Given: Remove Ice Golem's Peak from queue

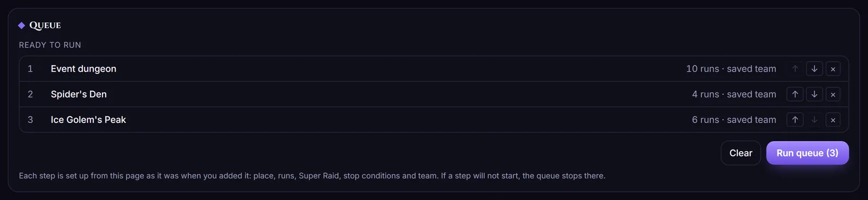Looking at the screenshot, I should coord(833,120).
